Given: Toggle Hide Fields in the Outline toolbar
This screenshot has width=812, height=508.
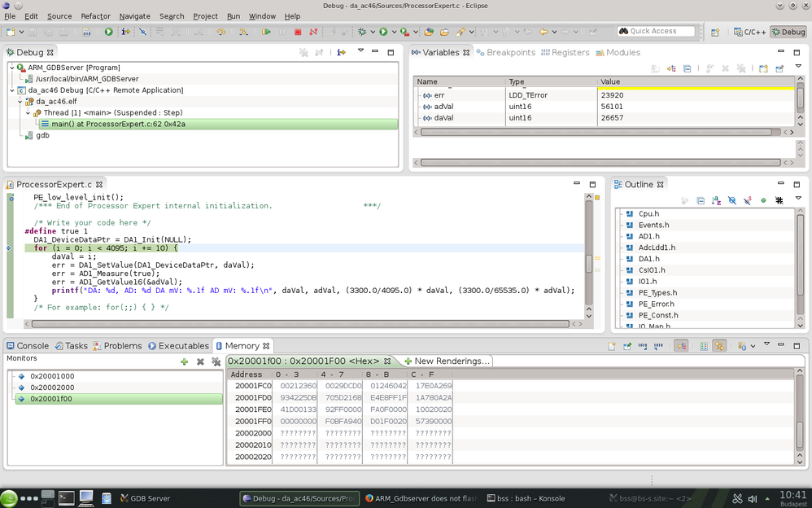Looking at the screenshot, I should [731, 200].
